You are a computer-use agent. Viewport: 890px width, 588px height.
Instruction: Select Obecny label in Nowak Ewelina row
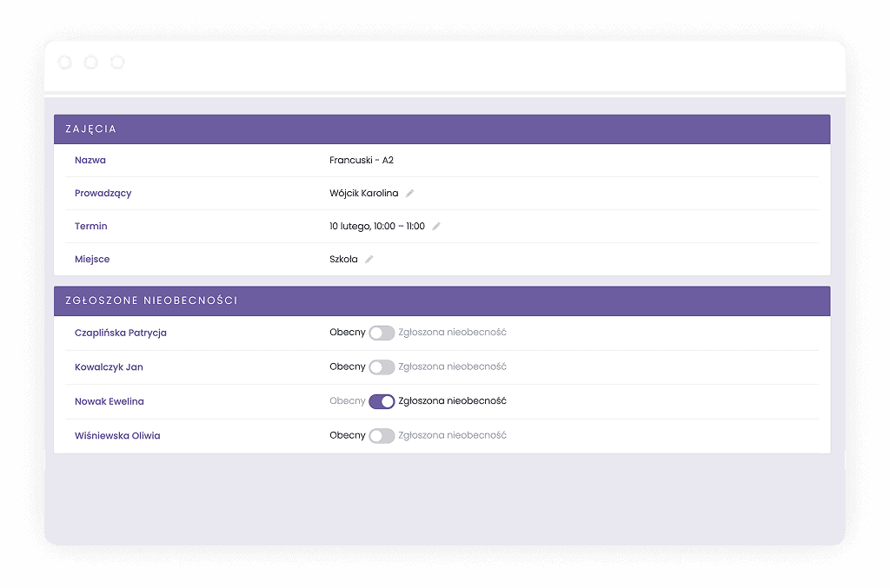coord(347,401)
